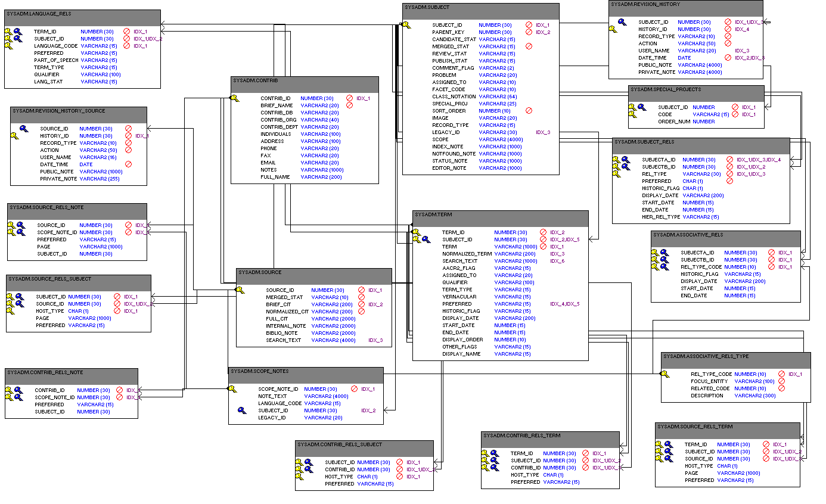Select the SYSADM.CONTRIB_RELS_NOTE table header
Image resolution: width=826 pixels, height=504 pixels.
click(x=72, y=376)
